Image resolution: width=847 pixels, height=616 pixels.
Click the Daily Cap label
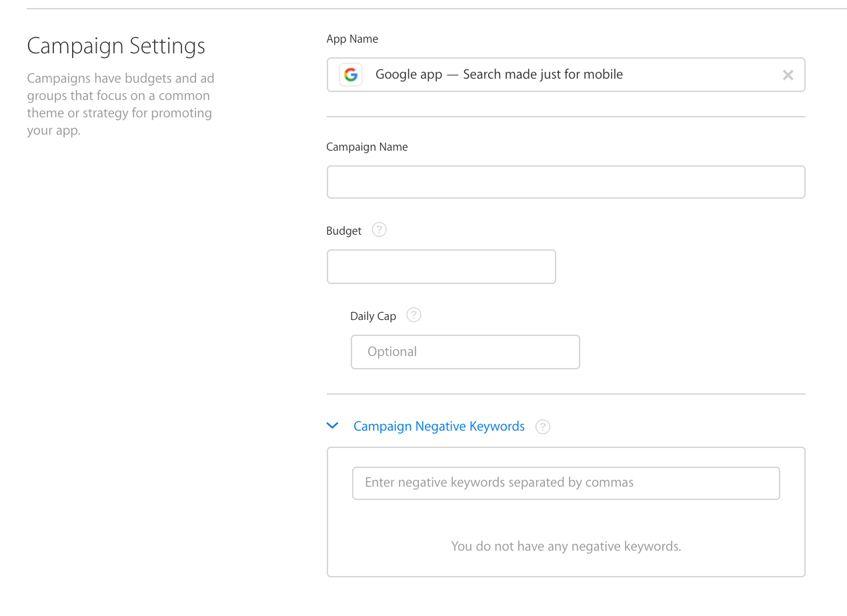coord(373,316)
